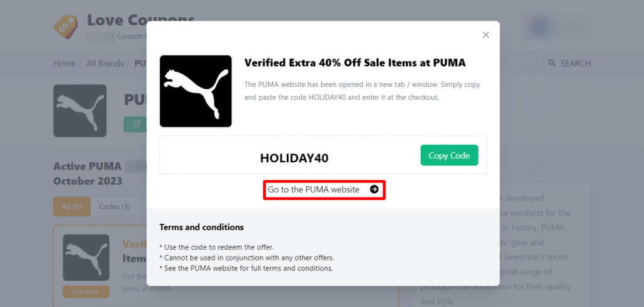Click the magnifier search icon

pyautogui.click(x=552, y=64)
